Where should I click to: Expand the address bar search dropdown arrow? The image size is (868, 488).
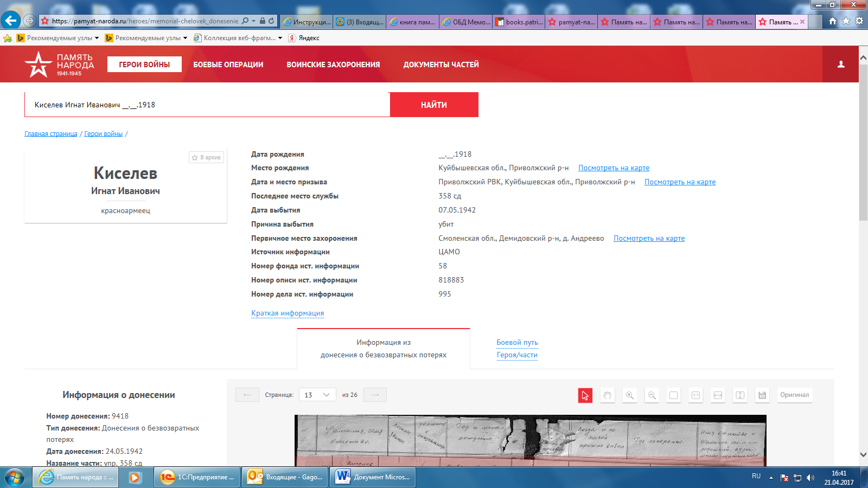[x=253, y=21]
